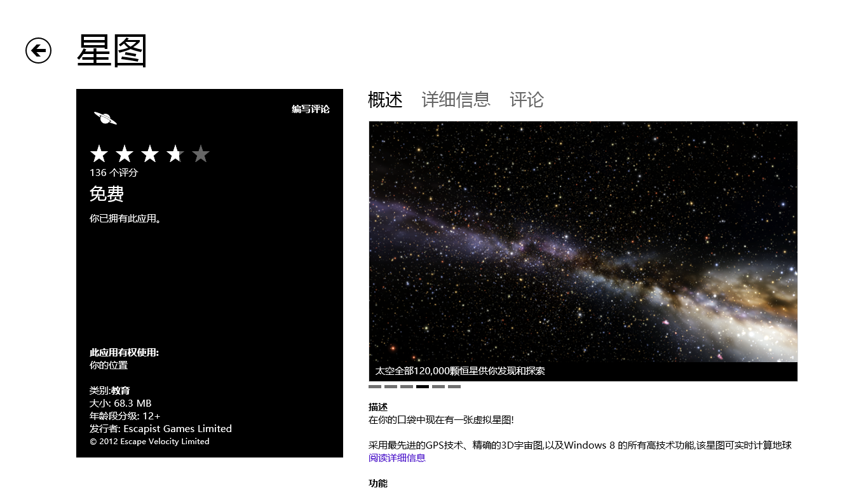Open the 详细信息 tab
The height and width of the screenshot is (488, 868).
[x=456, y=100]
